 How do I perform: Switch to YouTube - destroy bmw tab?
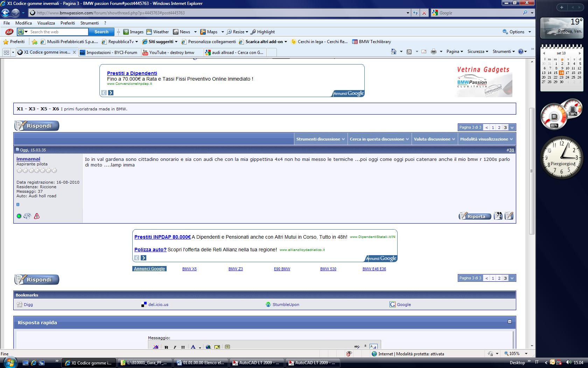click(x=172, y=52)
